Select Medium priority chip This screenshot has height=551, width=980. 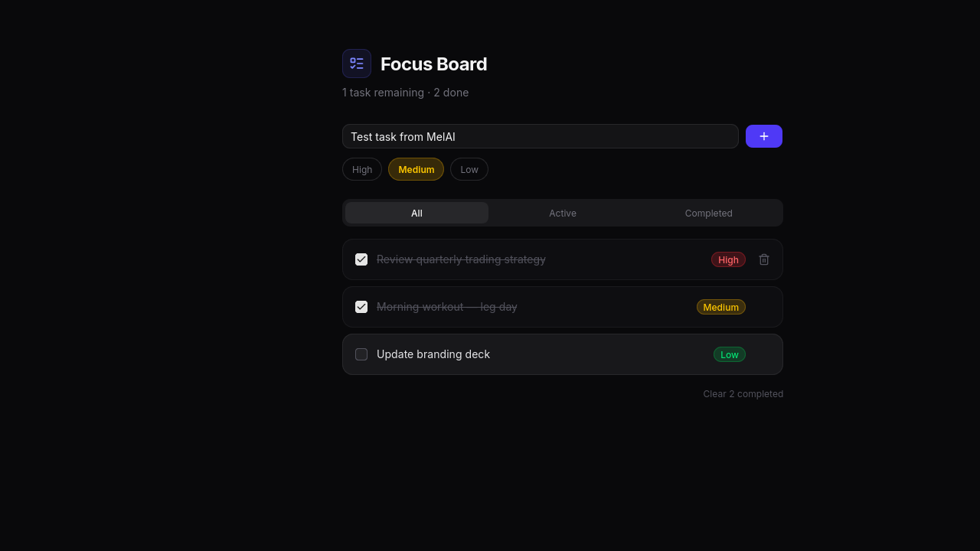(x=416, y=169)
